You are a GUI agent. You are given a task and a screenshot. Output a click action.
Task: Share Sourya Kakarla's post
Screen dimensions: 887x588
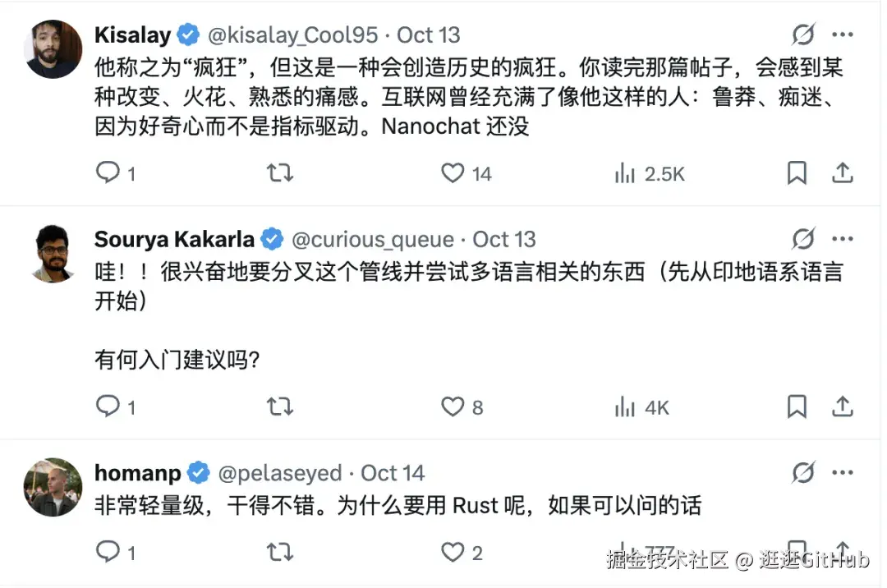(x=843, y=406)
